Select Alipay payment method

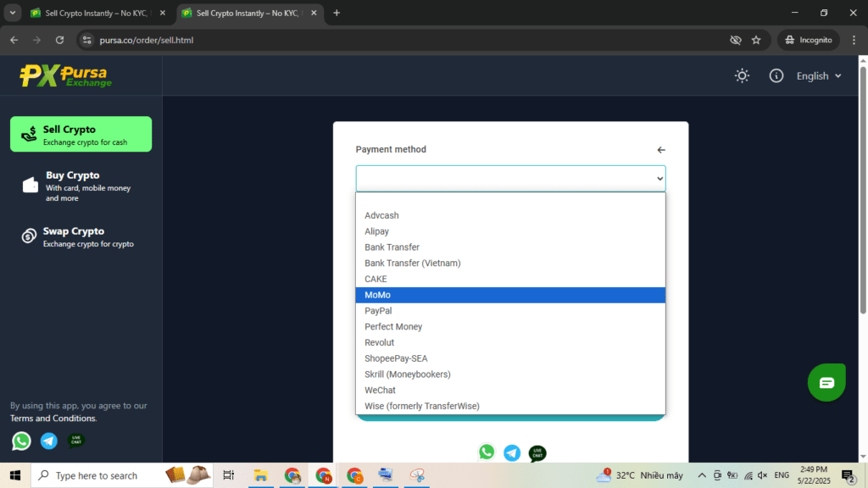tap(510, 231)
